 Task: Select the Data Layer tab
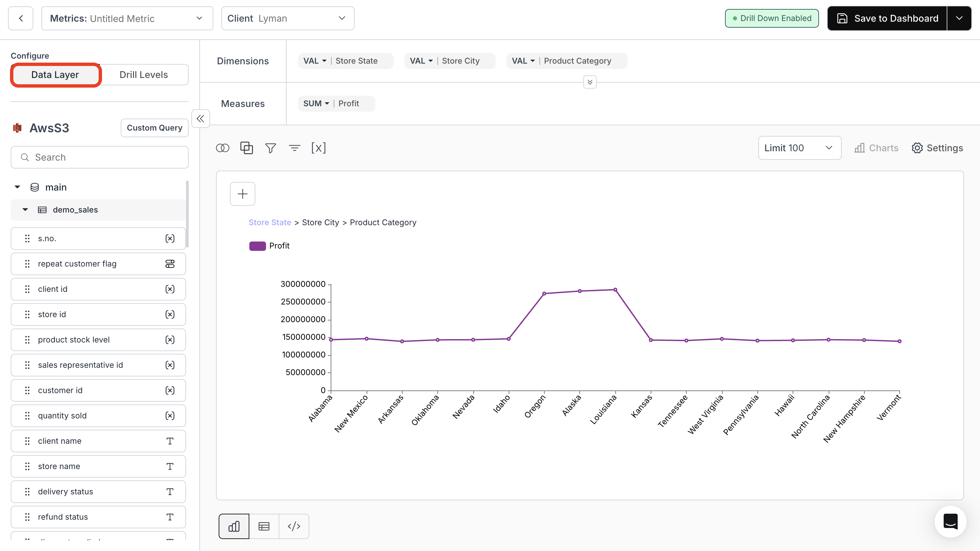click(55, 75)
